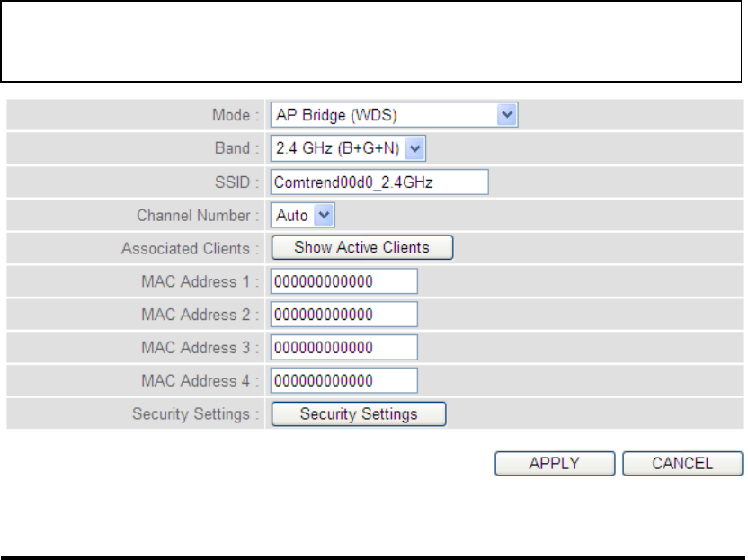Open the Mode dropdown showing AP Bridge (WDS)
The height and width of the screenshot is (560, 748).
[394, 115]
